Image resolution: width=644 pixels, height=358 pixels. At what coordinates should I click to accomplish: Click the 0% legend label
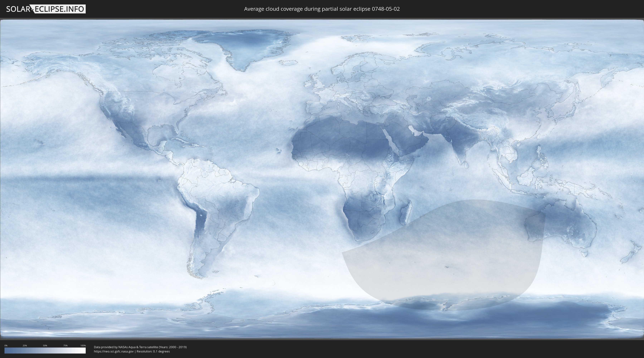(x=6, y=345)
